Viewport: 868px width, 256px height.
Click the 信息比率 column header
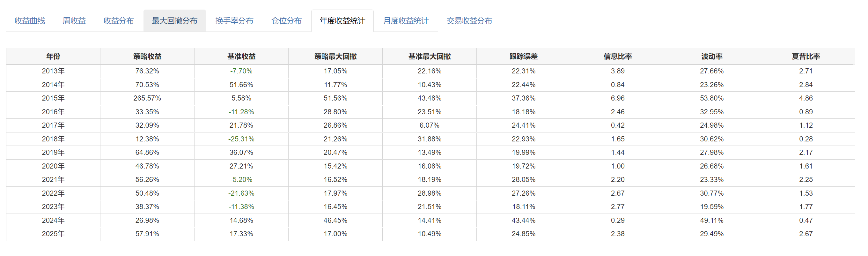pyautogui.click(x=618, y=56)
